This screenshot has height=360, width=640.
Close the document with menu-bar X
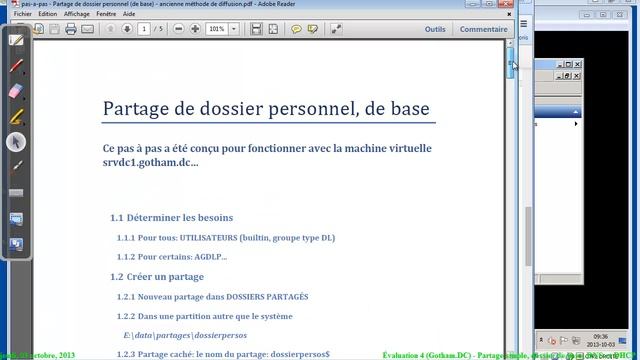509,14
